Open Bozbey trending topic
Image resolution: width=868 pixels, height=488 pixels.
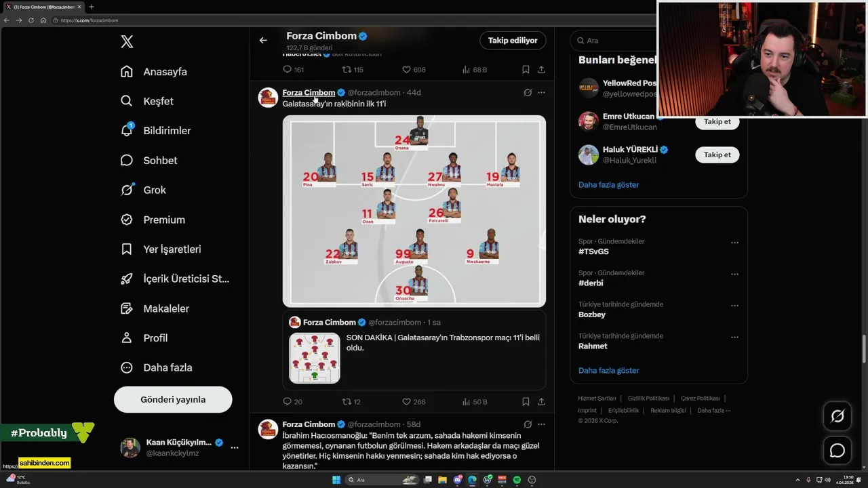[x=592, y=314]
